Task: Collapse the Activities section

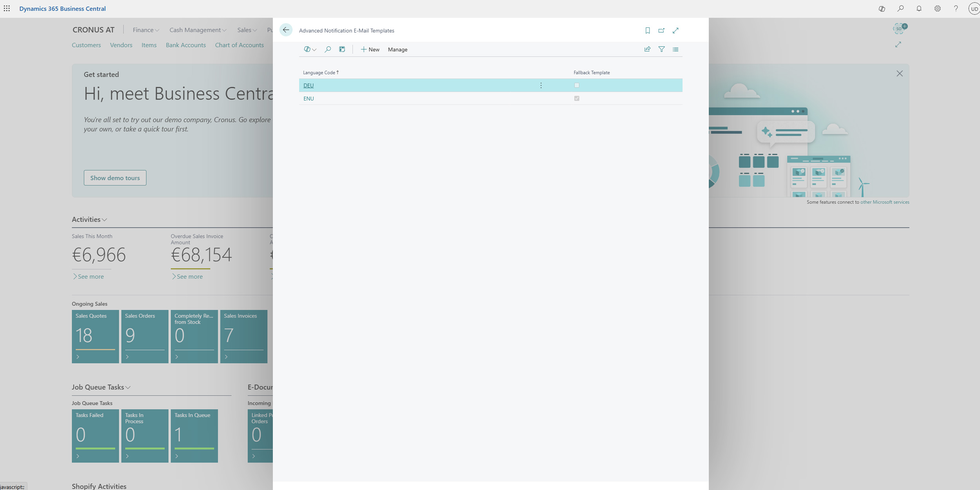Action: point(104,220)
